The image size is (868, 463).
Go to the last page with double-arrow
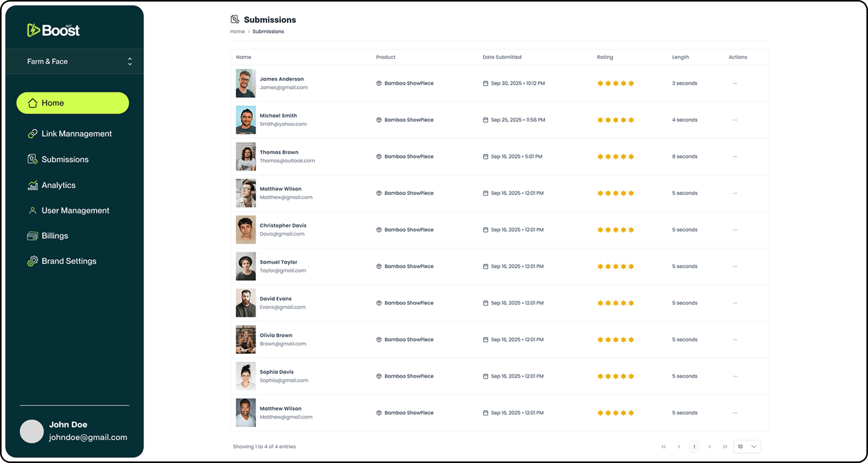coord(725,447)
